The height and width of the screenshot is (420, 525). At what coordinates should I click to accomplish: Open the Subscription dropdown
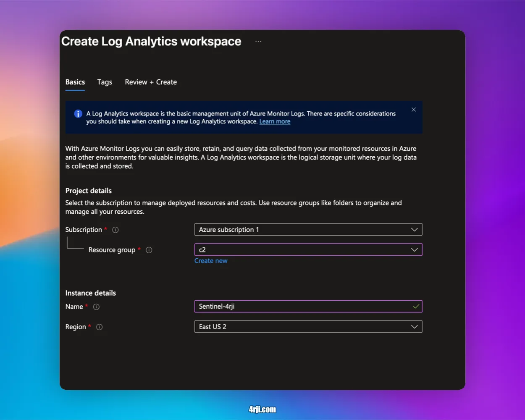click(308, 230)
